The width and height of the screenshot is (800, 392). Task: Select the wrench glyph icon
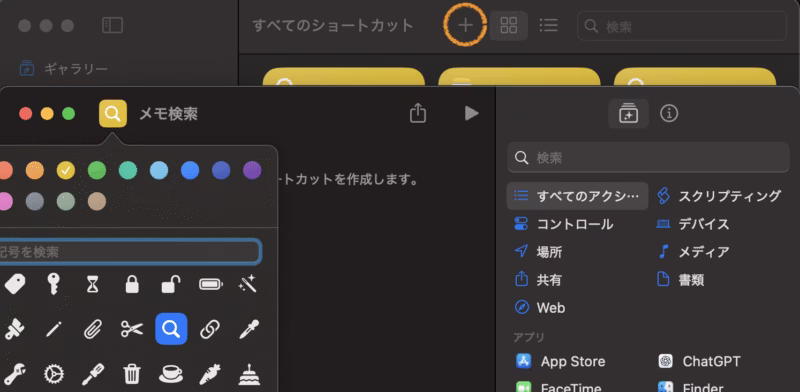click(x=15, y=375)
